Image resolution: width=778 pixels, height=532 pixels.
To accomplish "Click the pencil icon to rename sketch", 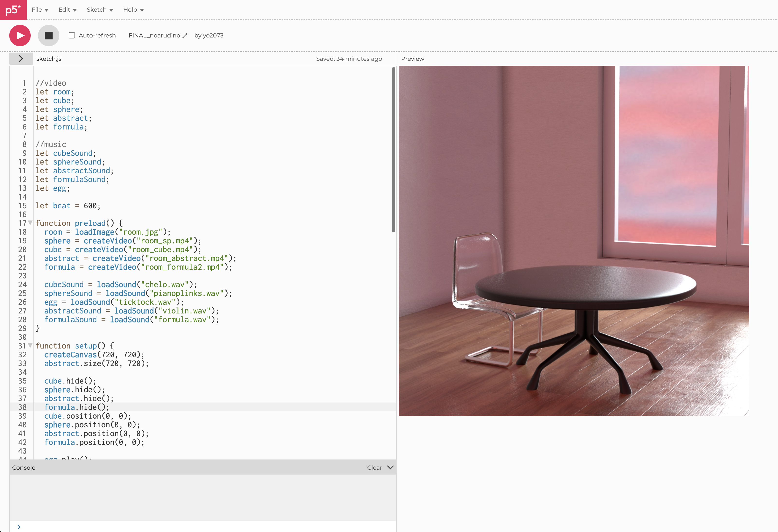I will click(185, 36).
